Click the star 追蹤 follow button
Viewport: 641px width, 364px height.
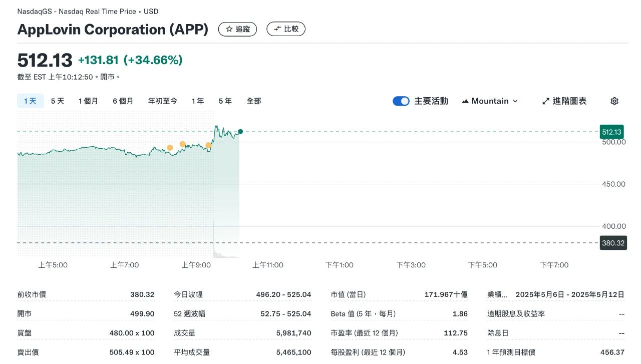click(x=237, y=29)
